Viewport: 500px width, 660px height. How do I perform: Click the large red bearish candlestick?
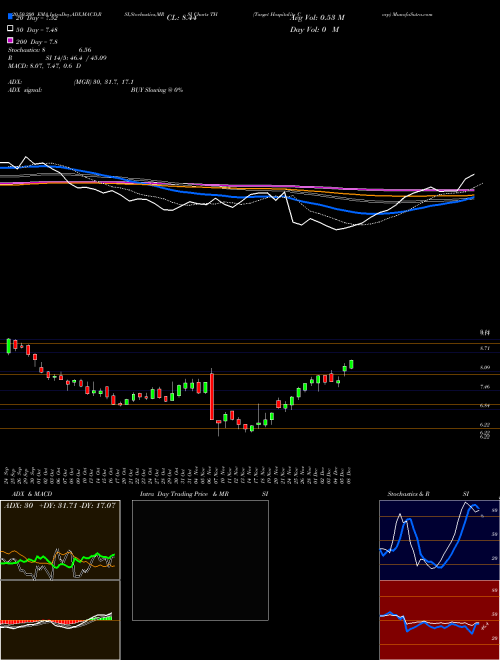click(212, 397)
